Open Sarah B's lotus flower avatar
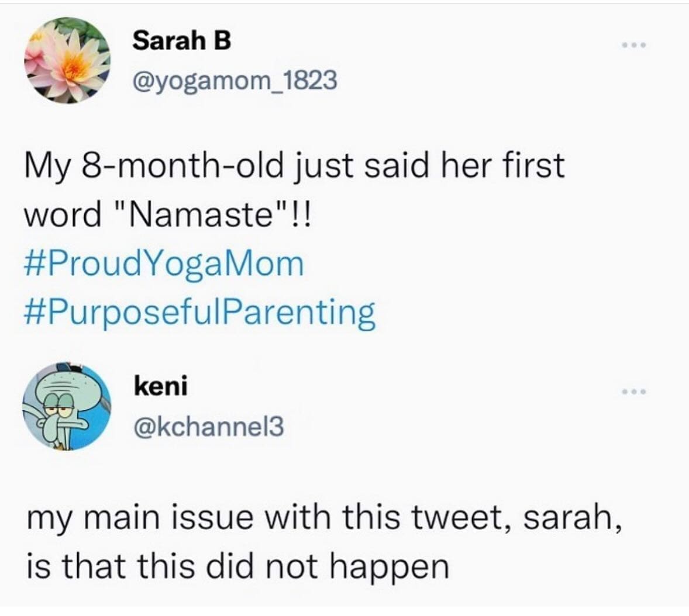The image size is (689, 616). click(68, 60)
